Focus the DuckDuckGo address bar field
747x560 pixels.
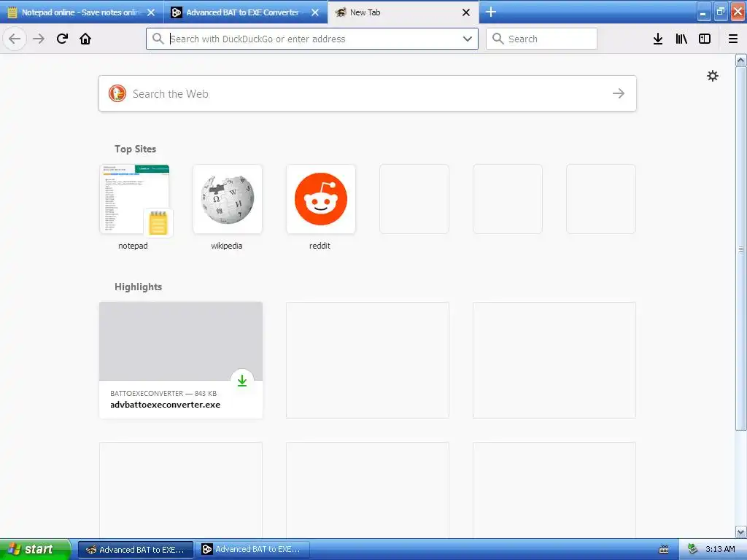tap(312, 39)
